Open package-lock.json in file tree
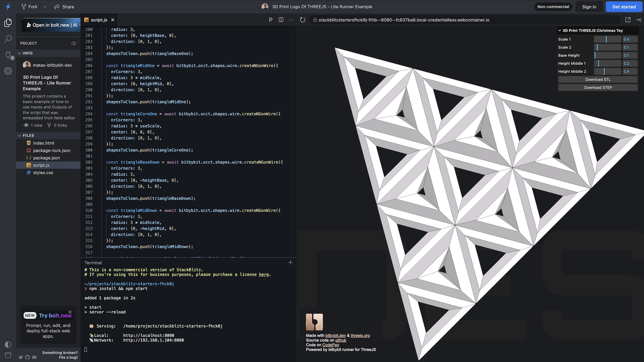Viewport: 644px width, 362px height. tap(52, 150)
